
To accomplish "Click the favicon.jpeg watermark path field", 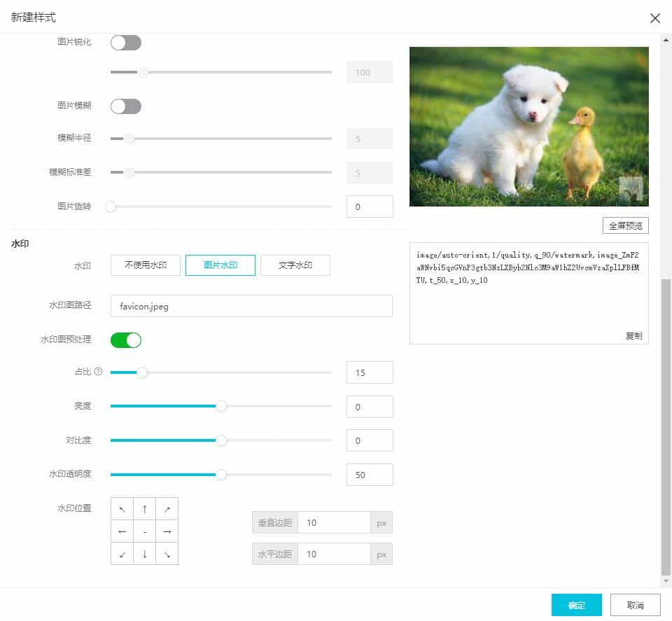I will [252, 306].
